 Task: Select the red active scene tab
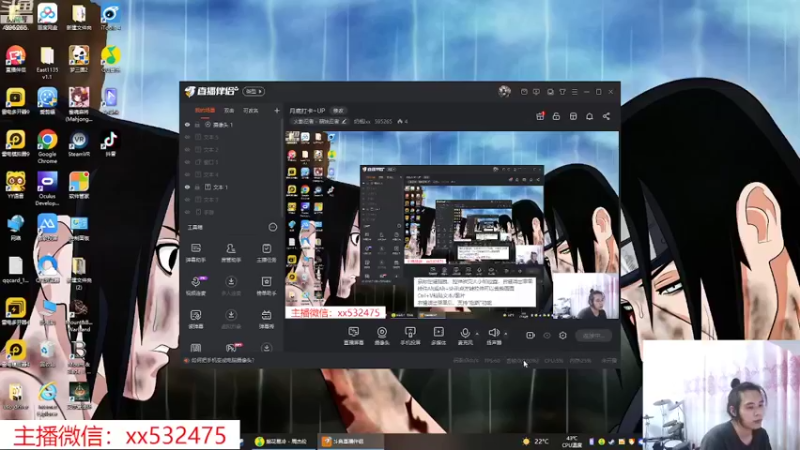coord(205,110)
